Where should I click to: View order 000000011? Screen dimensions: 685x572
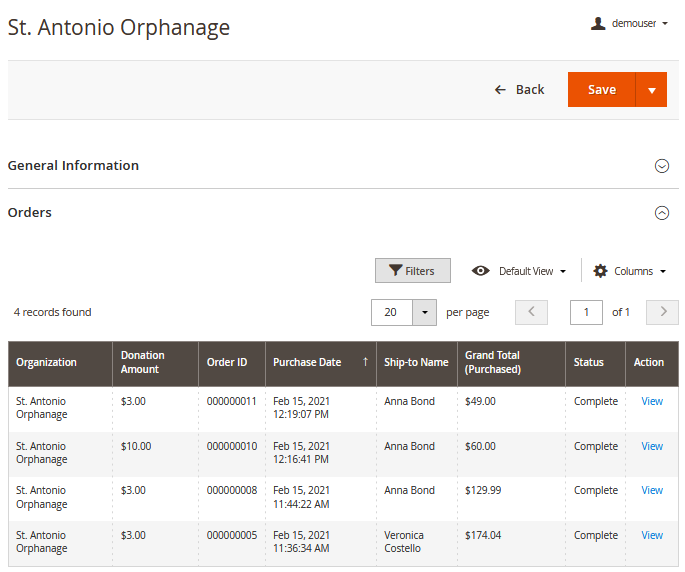click(652, 401)
